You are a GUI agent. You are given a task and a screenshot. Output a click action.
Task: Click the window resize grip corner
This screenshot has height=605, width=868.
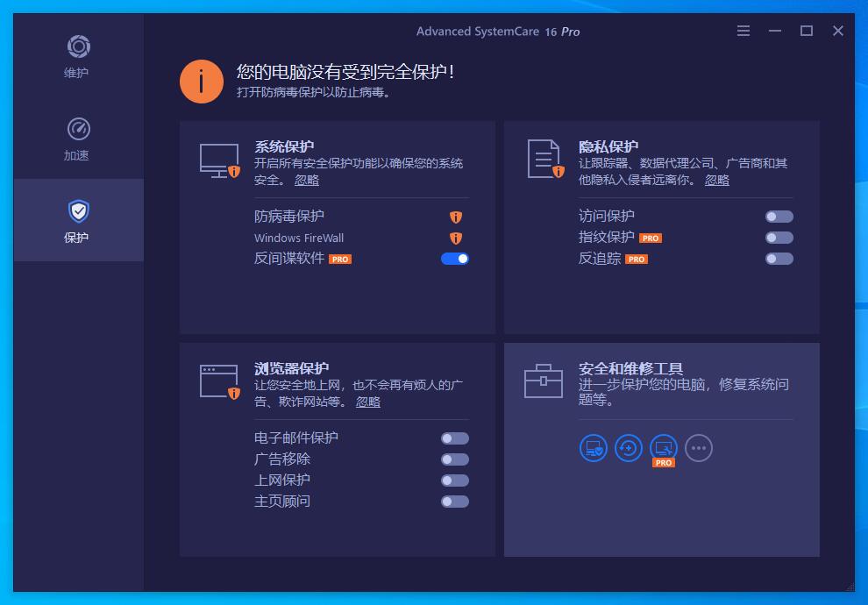click(x=850, y=587)
